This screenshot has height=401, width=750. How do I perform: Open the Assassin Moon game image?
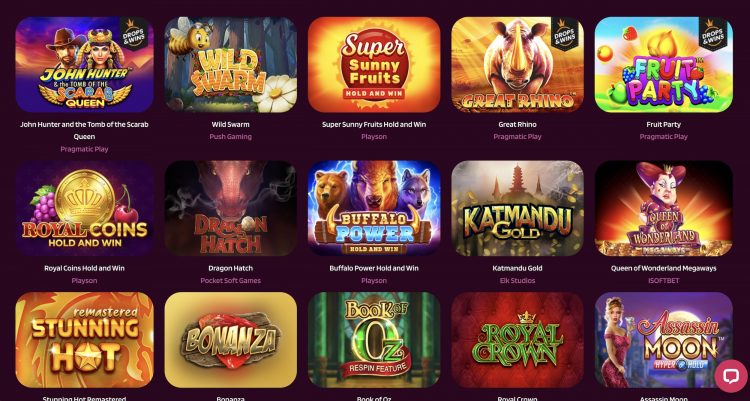(x=663, y=340)
